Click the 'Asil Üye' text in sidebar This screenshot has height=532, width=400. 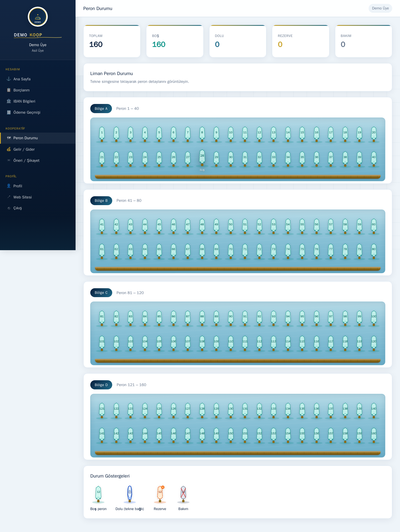(x=38, y=51)
